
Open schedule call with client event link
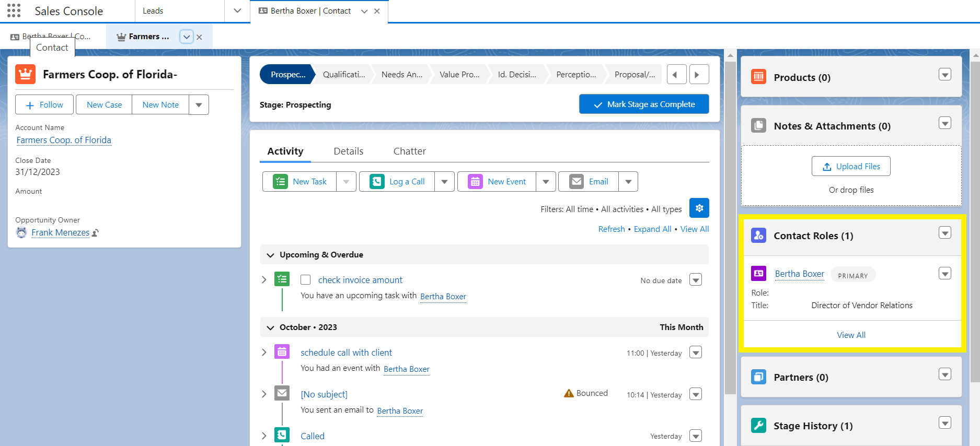pos(346,353)
